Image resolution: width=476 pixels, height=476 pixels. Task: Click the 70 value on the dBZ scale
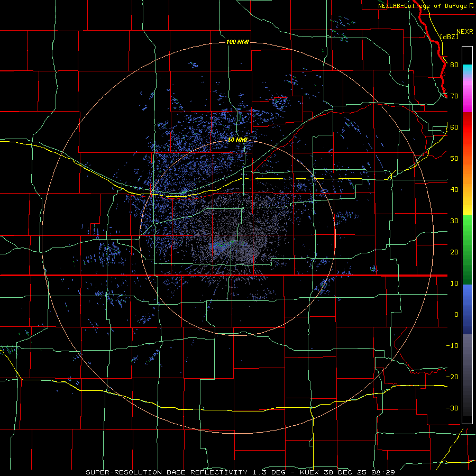[454, 96]
